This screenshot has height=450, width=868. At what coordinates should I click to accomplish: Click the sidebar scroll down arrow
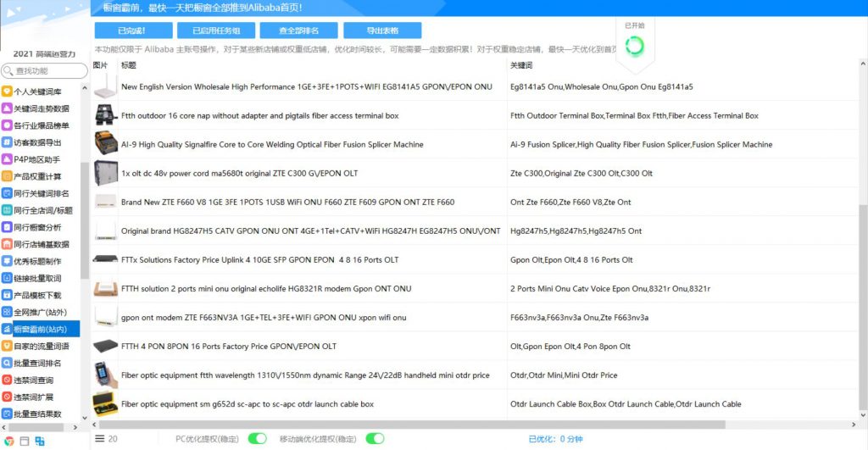[x=85, y=418]
